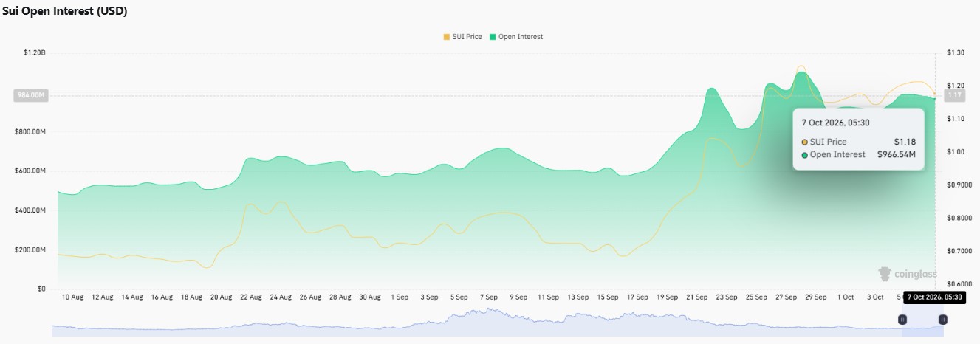This screenshot has width=980, height=344.
Task: Click the $1.20B y-axis label
Action: [34, 53]
